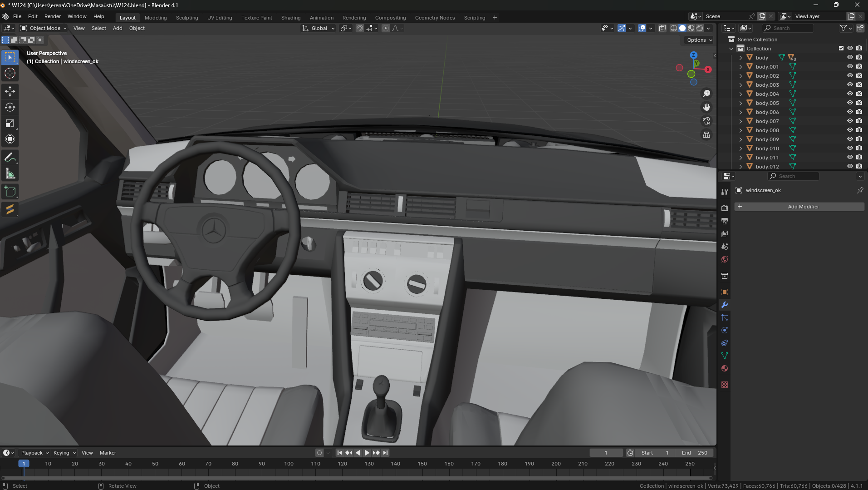The width and height of the screenshot is (868, 490).
Task: Toggle the camera view icon
Action: click(706, 121)
